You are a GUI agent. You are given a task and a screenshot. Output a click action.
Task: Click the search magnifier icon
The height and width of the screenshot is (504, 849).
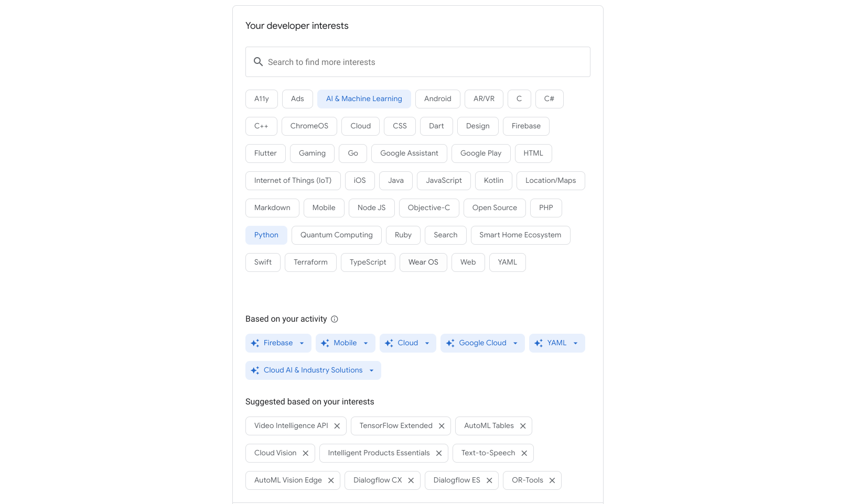[258, 61]
